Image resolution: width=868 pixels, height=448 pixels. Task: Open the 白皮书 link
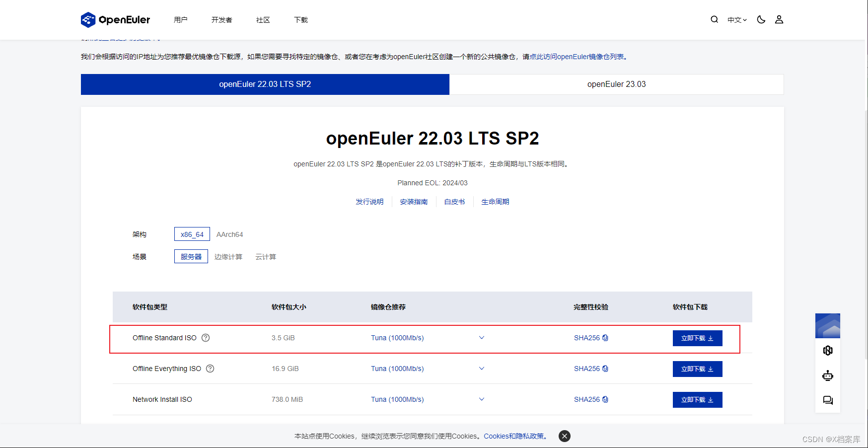[454, 202]
